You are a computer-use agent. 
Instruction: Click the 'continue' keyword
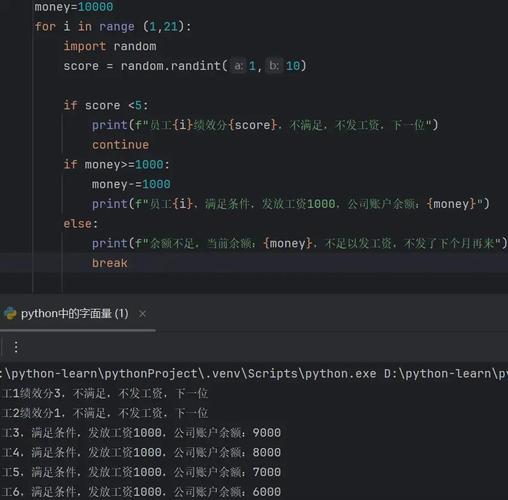pyautogui.click(x=120, y=145)
